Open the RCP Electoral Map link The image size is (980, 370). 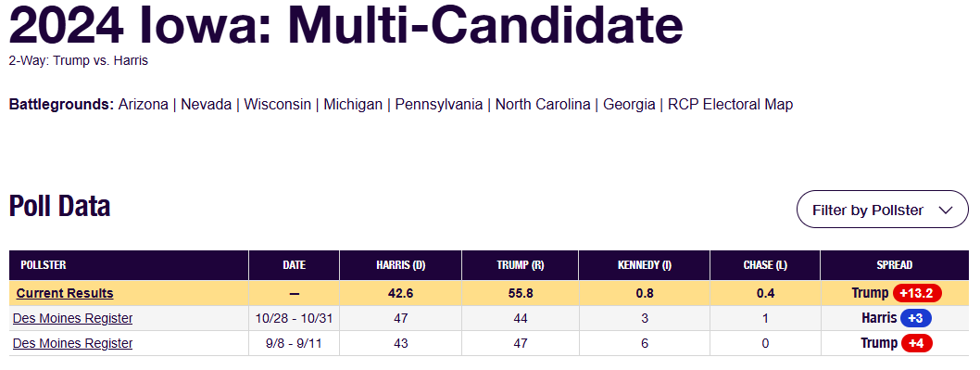pos(730,105)
